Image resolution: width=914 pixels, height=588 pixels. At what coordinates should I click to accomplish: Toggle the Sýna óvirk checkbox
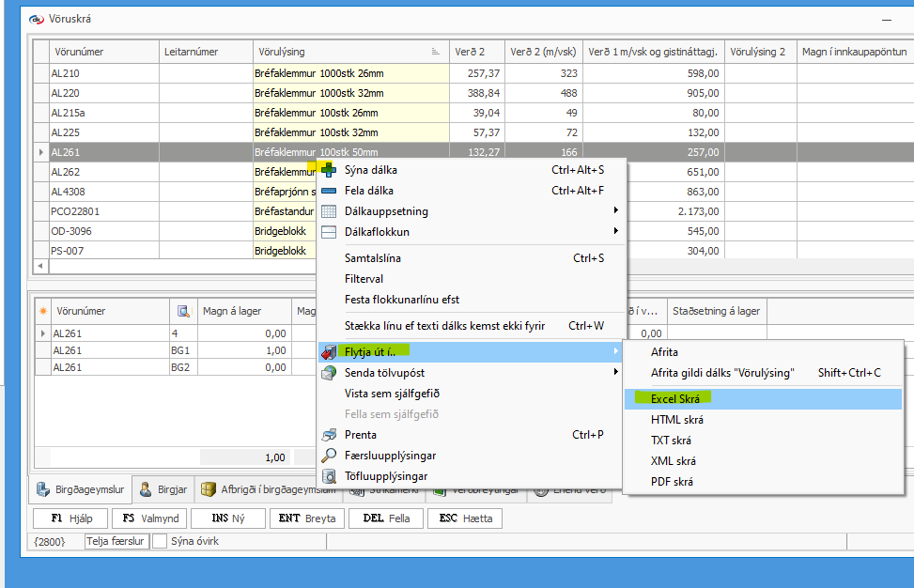click(161, 541)
